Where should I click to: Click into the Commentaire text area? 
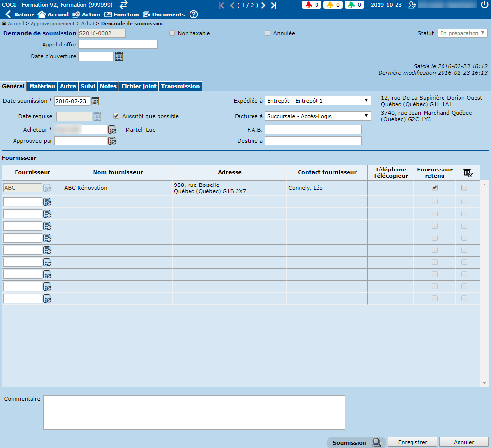pos(194,412)
